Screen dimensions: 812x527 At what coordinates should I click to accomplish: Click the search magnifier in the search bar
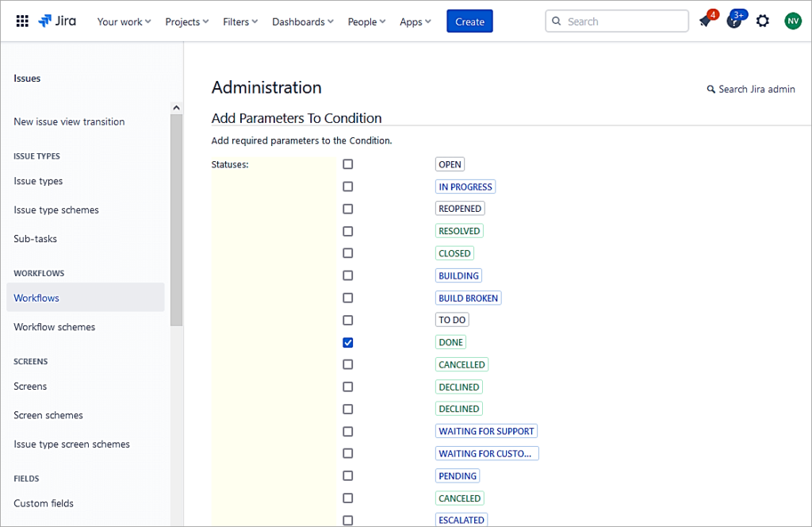[x=557, y=21]
